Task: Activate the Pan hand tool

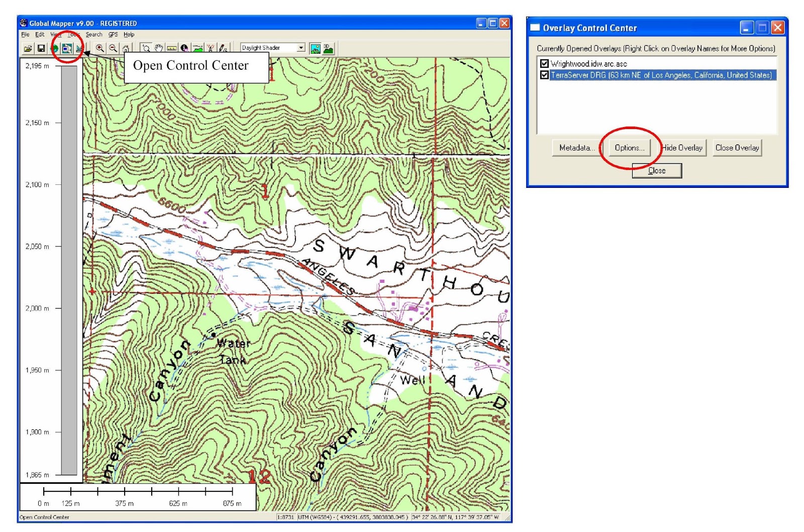Action: [159, 48]
